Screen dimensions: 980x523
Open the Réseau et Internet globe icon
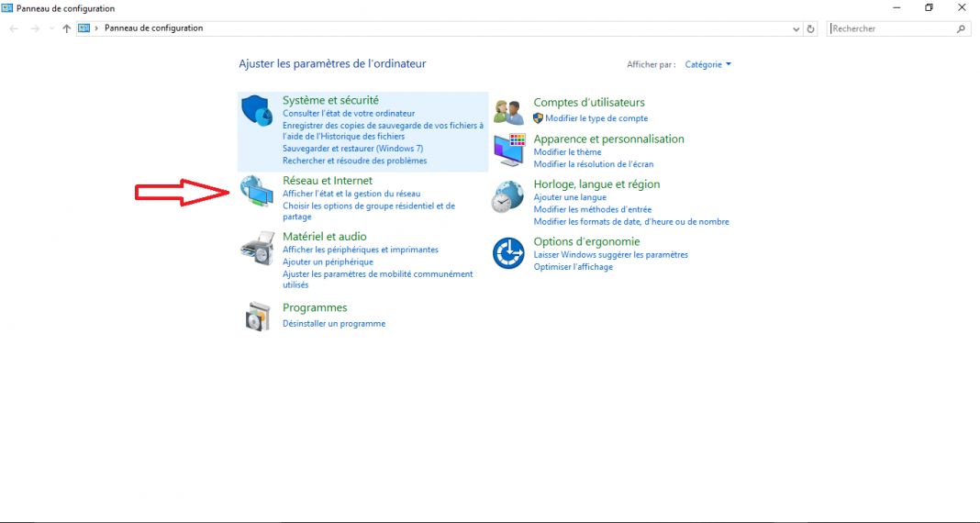tap(257, 191)
